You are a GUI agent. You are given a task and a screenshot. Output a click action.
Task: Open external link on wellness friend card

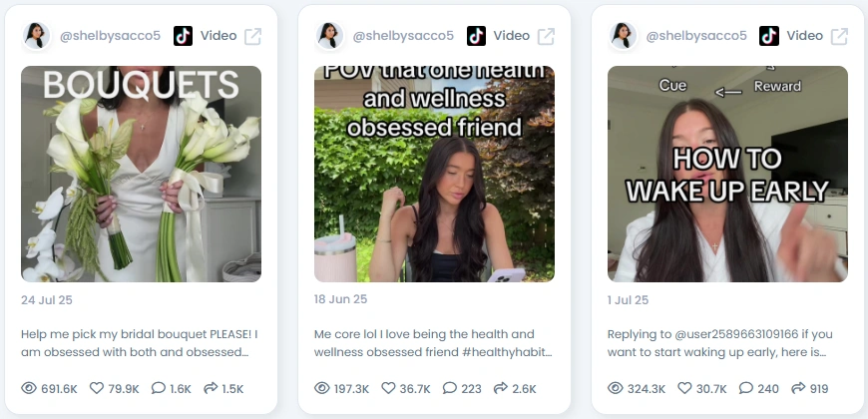[547, 36]
